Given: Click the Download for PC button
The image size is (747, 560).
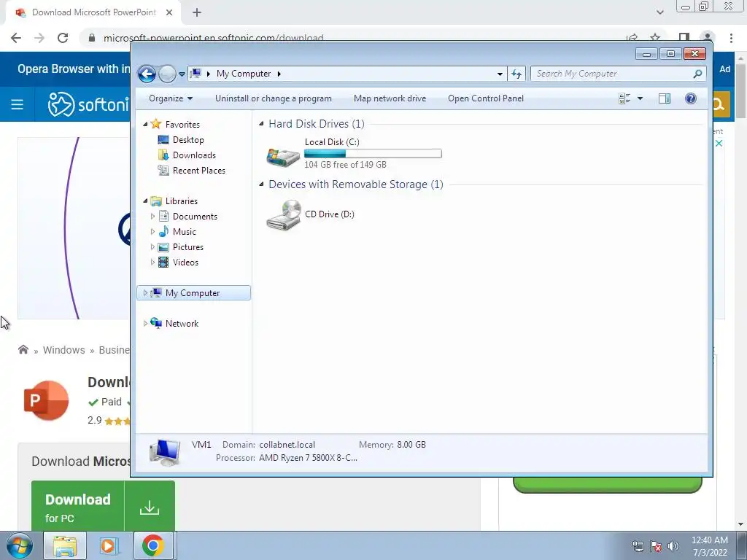Looking at the screenshot, I should tap(103, 507).
